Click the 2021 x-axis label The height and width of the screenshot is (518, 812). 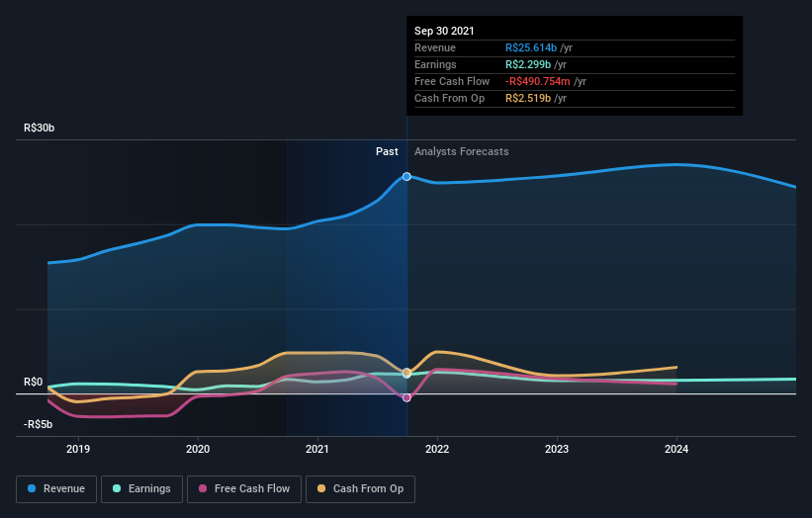point(317,449)
